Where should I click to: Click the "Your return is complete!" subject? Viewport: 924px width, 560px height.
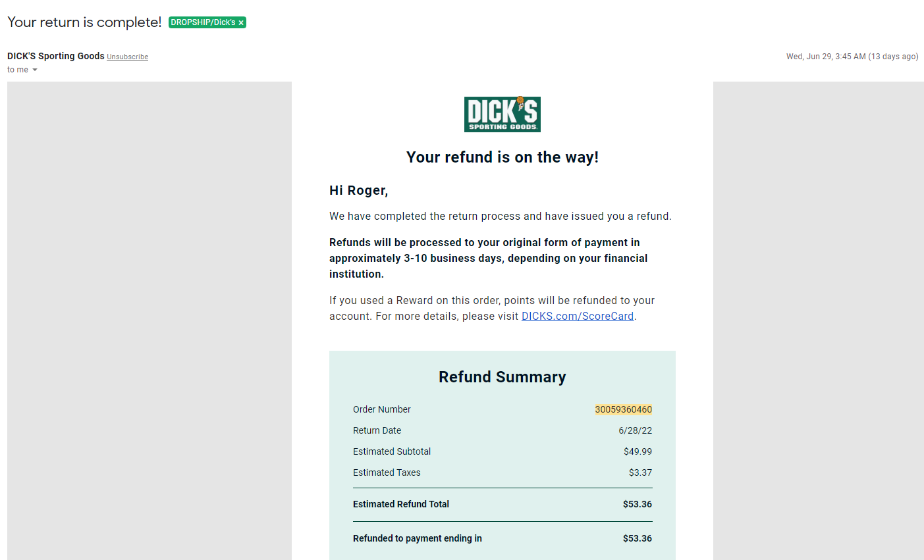[84, 22]
